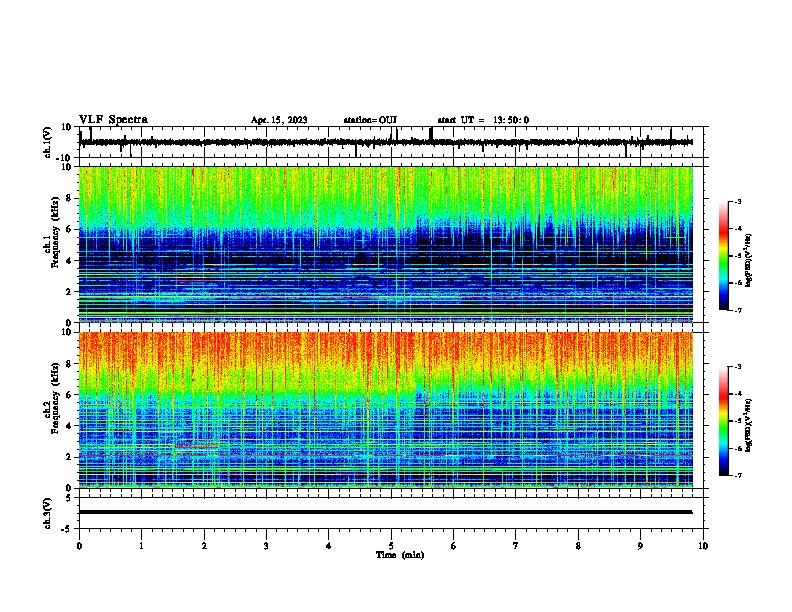Click the ch.2 colorbar log(PSD) unit label

click(748, 425)
